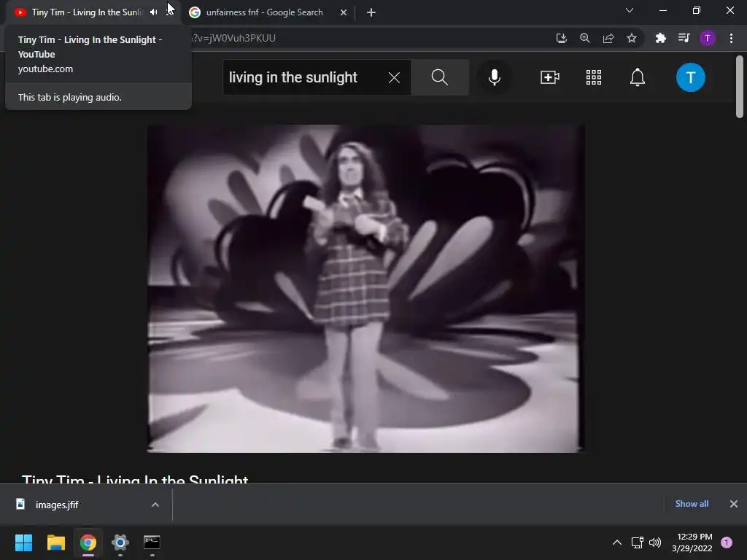Open the Chrome three-dot menu
The width and height of the screenshot is (747, 560).
pos(731,38)
